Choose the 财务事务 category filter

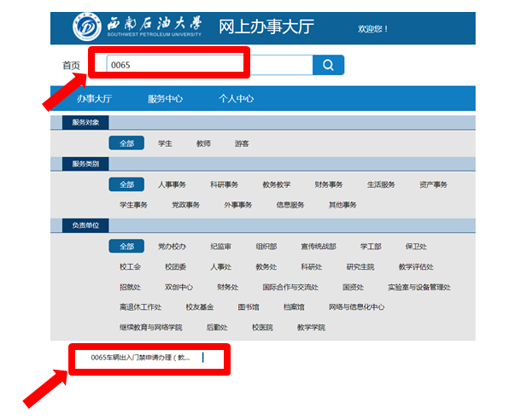pos(328,184)
